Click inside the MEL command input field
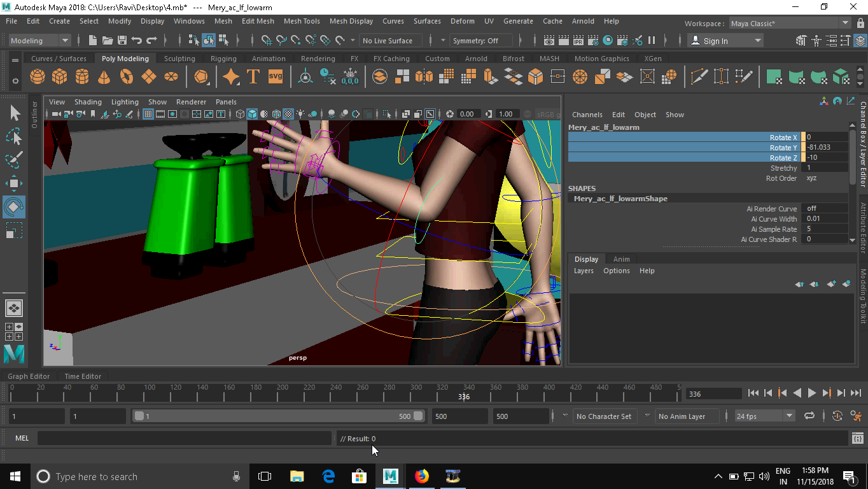The height and width of the screenshot is (489, 868). pos(185,438)
